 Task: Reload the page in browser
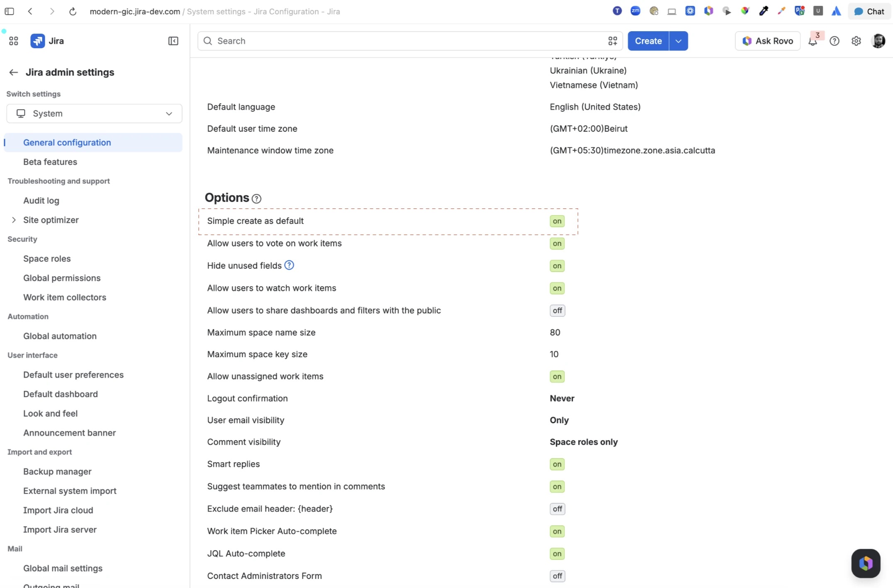(73, 12)
